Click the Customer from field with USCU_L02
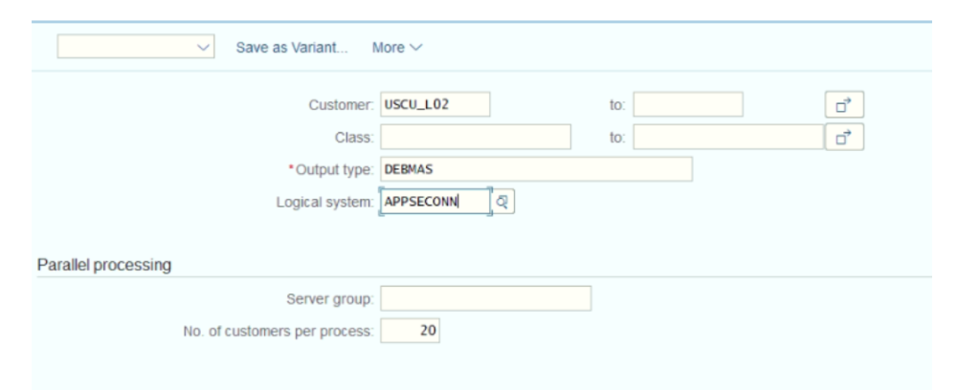This screenshot has height=390, width=980. (x=435, y=104)
